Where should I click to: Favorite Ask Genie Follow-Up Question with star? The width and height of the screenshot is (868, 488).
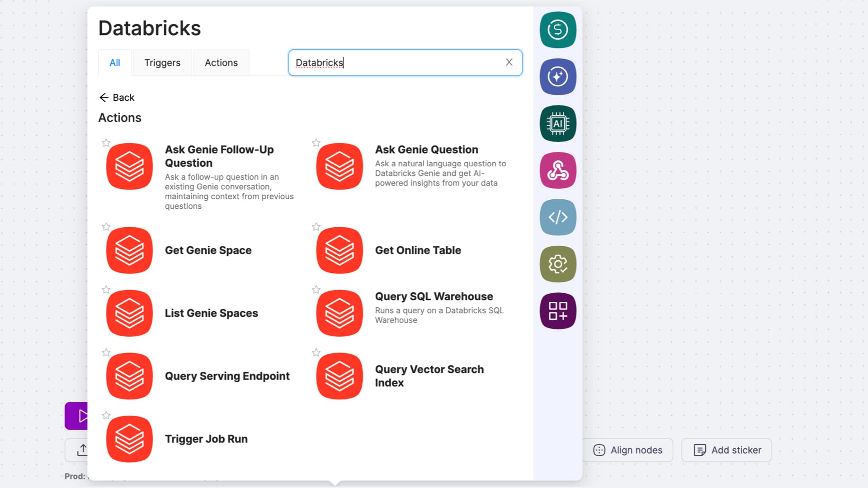pyautogui.click(x=106, y=143)
